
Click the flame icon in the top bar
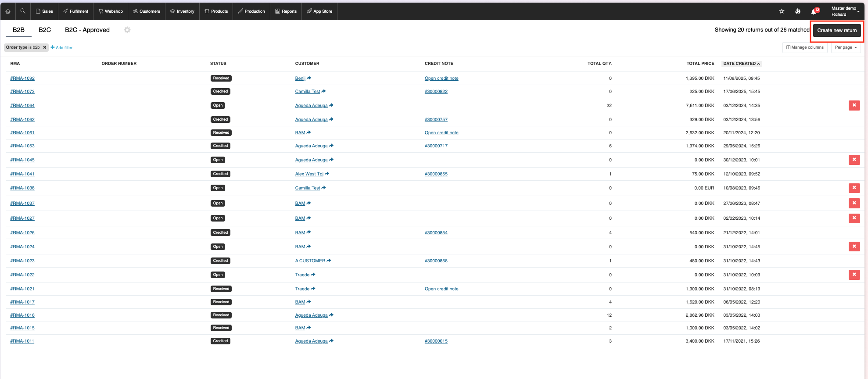point(798,11)
